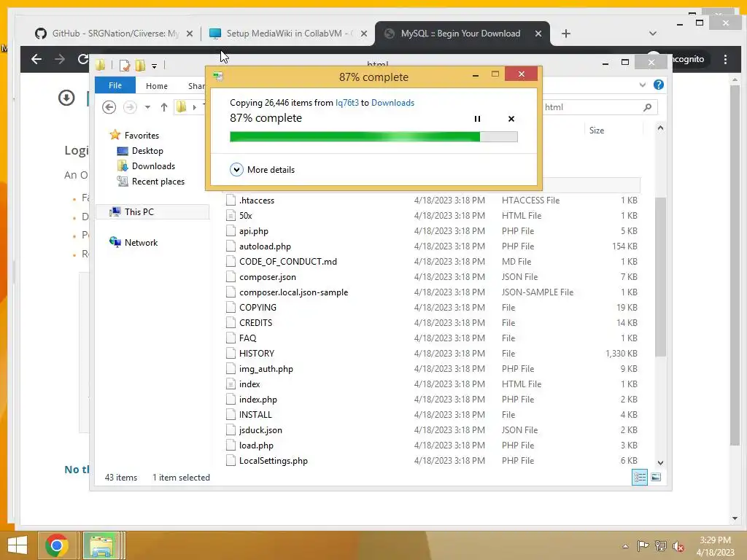Select the INSTALL file
Screen dimensions: 747x560
(255, 414)
